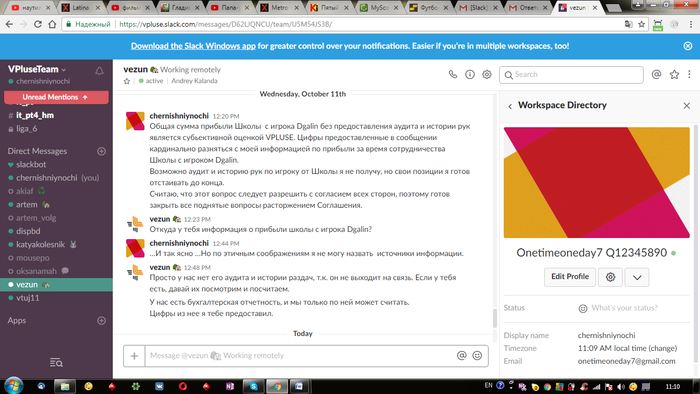Star the vezun conversation

[127, 81]
